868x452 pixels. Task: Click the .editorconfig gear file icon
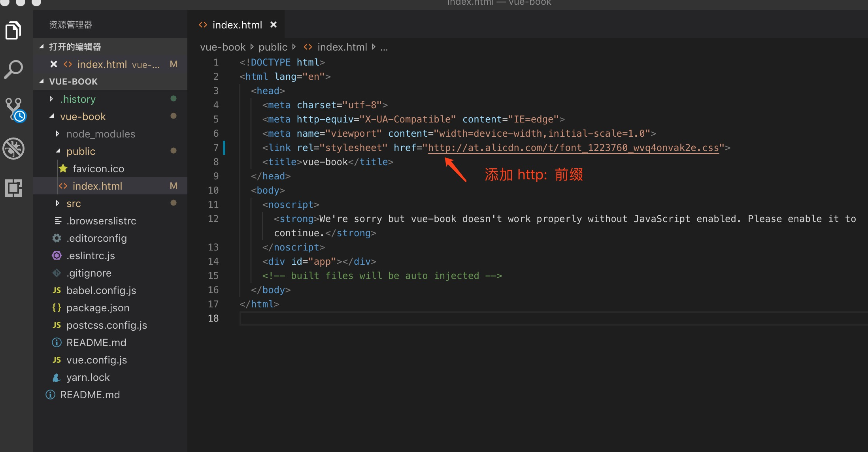click(x=57, y=238)
